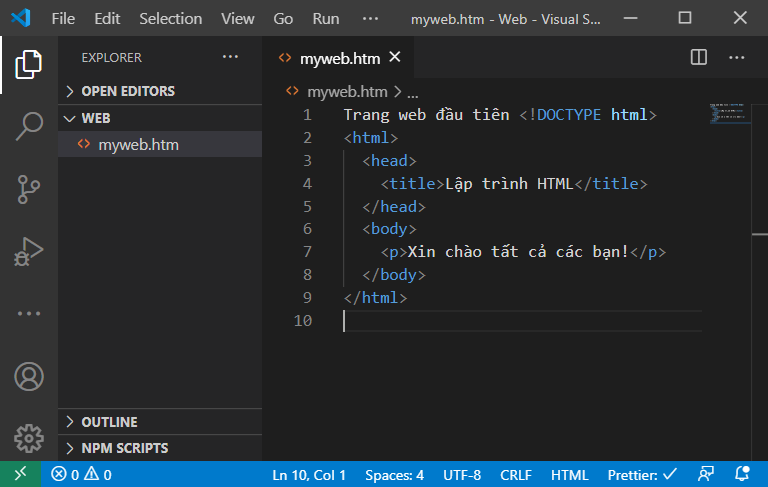The height and width of the screenshot is (487, 768).
Task: Open the Accounts menu icon
Action: tap(29, 376)
